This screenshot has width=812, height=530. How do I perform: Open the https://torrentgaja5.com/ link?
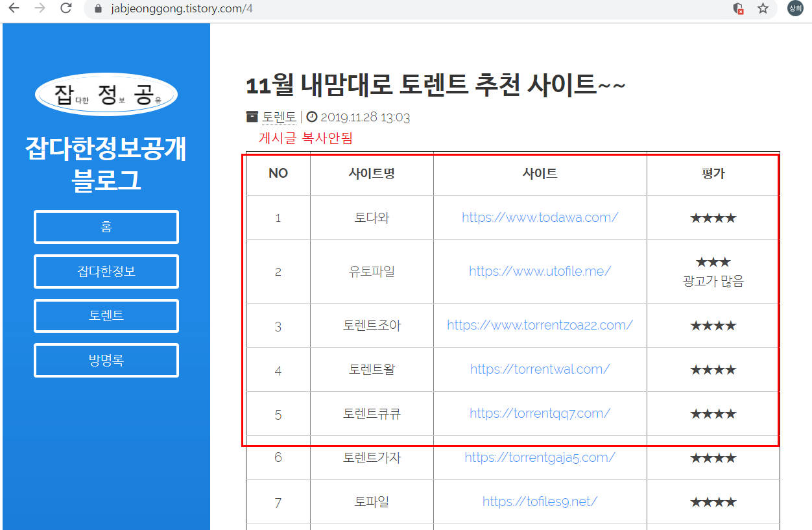(x=540, y=457)
